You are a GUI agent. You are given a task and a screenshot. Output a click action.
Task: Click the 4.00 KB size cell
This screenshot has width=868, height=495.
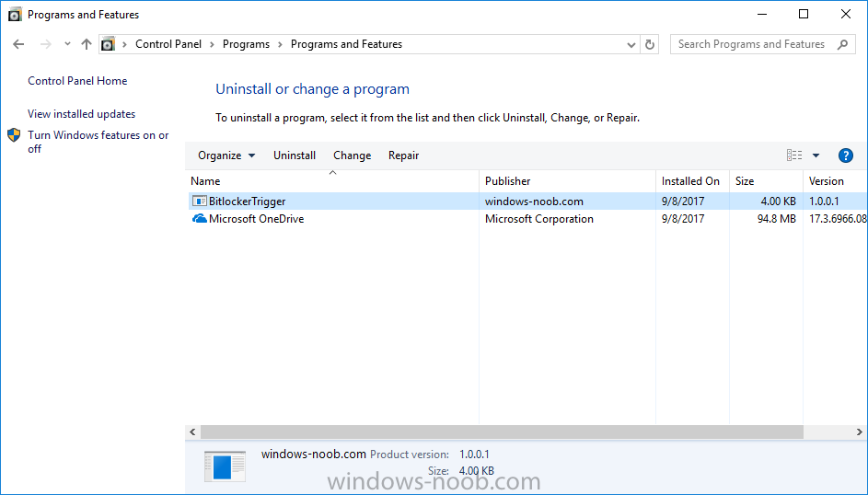coord(779,201)
